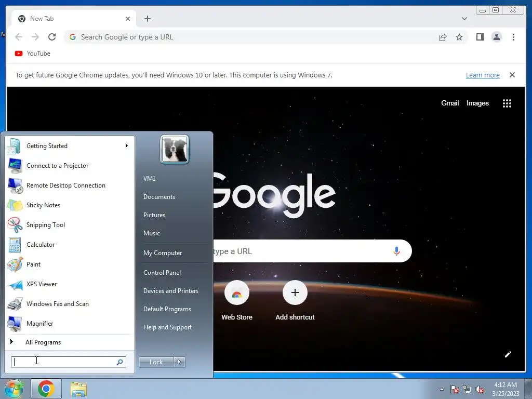Bookmark this tab with the star
The height and width of the screenshot is (399, 532).
(459, 37)
